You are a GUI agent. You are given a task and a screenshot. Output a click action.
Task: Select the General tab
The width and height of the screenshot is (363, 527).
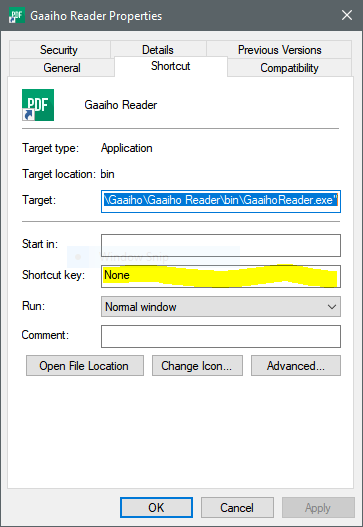pos(62,68)
